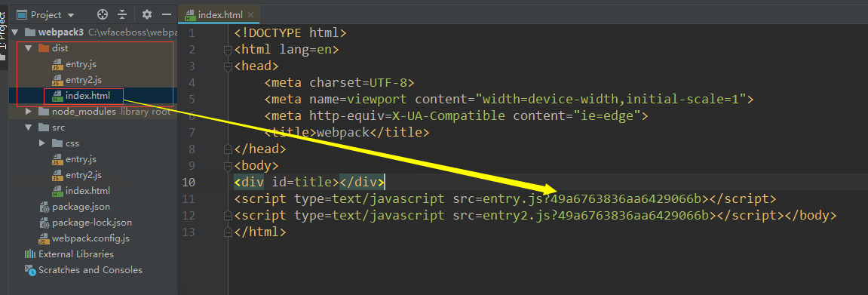Collapse the src folder arrow
Screen dimensions: 868x295
(x=28, y=128)
